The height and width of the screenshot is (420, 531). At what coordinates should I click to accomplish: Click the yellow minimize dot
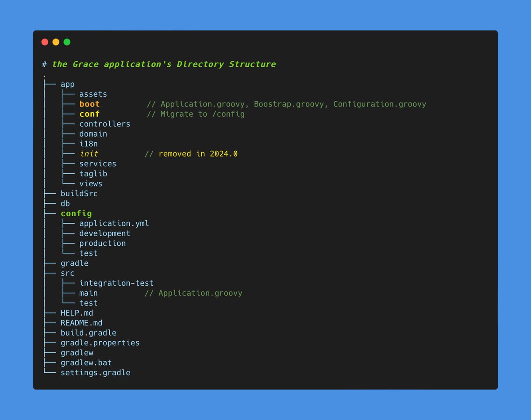[x=56, y=42]
